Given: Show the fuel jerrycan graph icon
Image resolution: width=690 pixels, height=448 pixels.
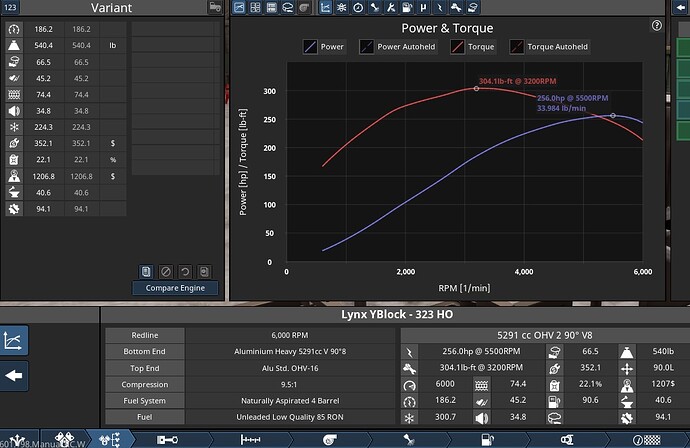Looking at the screenshot, I should tap(407, 7).
